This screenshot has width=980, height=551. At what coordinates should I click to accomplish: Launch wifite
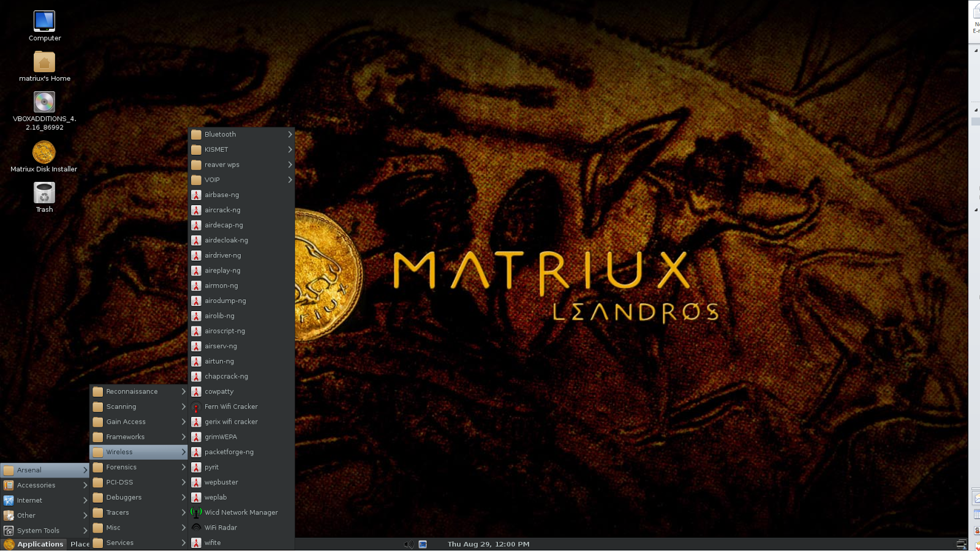pos(213,542)
